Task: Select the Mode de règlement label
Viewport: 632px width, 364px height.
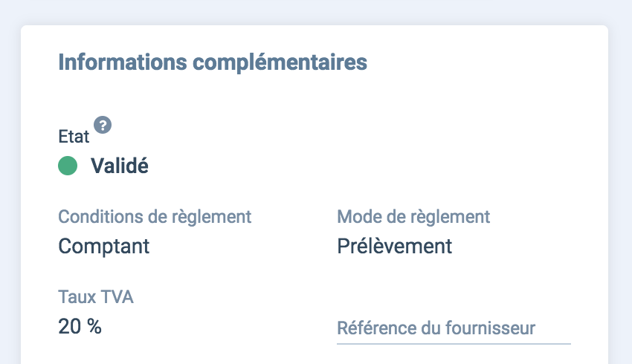Action: tap(413, 217)
